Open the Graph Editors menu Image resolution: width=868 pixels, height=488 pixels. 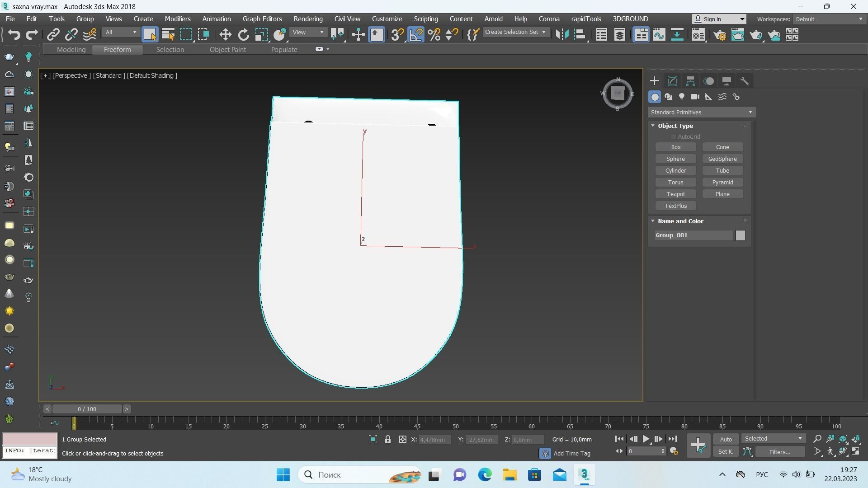[x=262, y=19]
